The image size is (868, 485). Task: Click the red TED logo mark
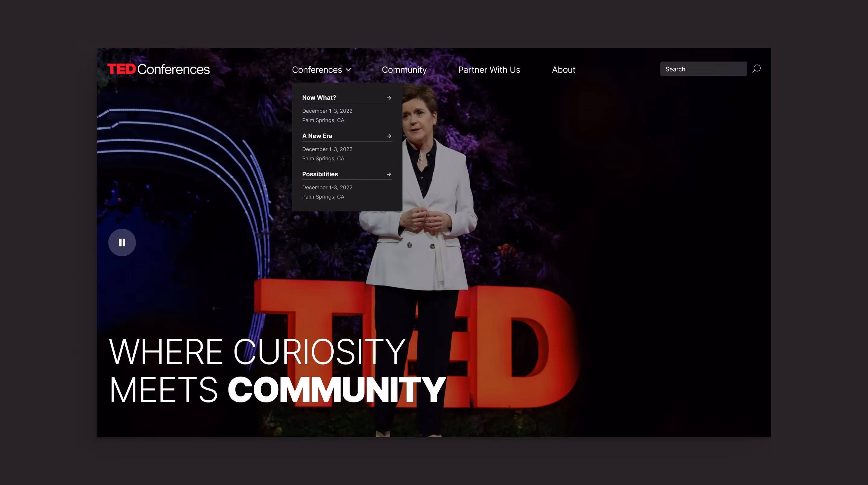pos(121,69)
